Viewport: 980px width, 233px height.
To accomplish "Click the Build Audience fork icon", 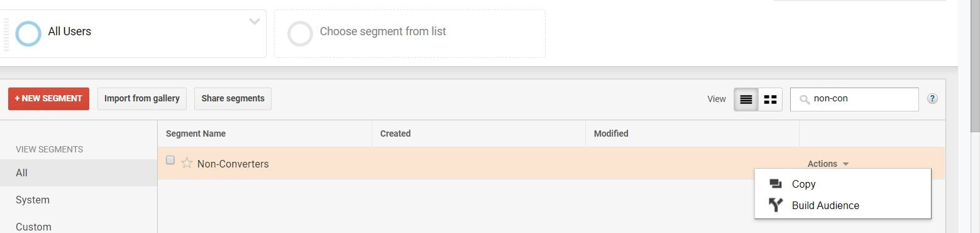I will pos(776,205).
